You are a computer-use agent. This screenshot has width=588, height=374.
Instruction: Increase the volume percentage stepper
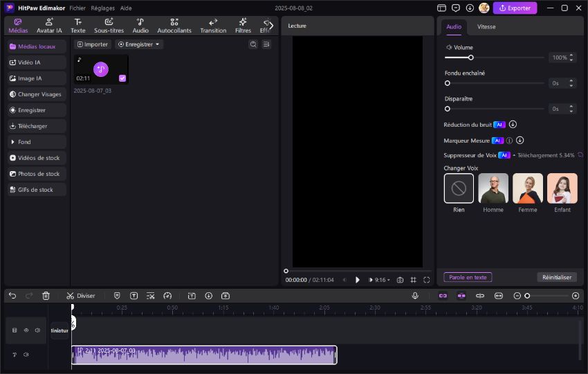point(571,55)
